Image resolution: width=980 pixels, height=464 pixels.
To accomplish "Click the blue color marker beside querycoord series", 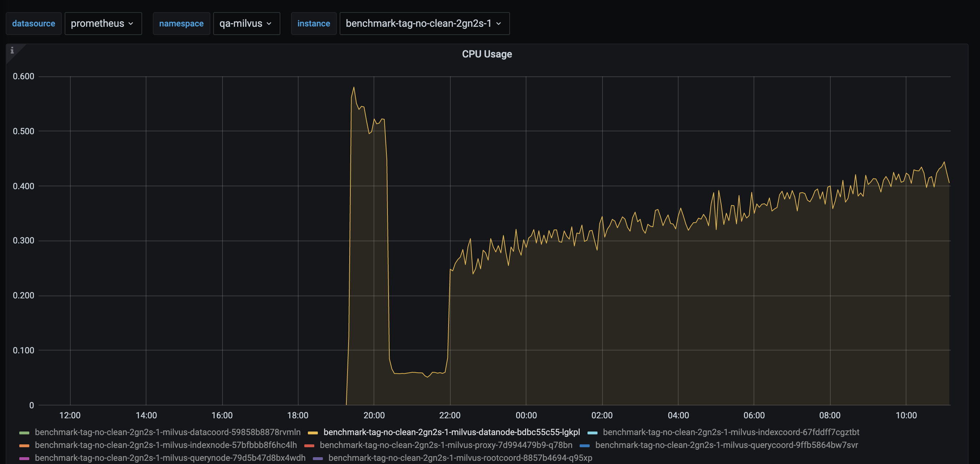I will coord(585,445).
